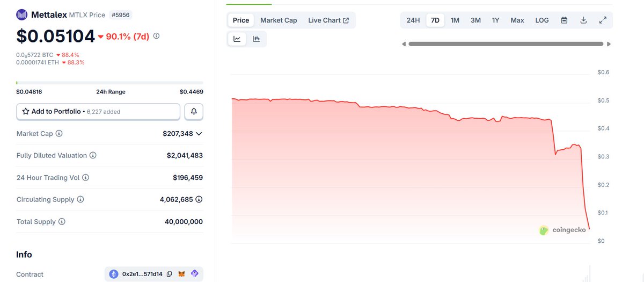Click the purple diamond icon in the contract row
644x282 pixels.
(195, 274)
